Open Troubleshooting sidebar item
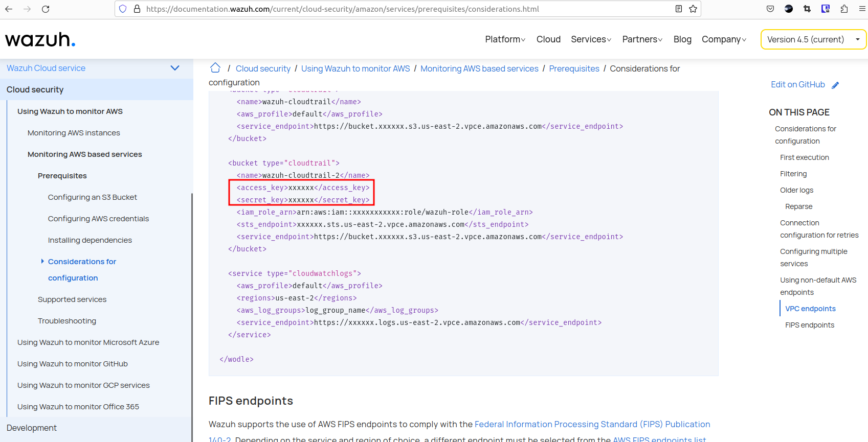The width and height of the screenshot is (868, 442). point(67,321)
